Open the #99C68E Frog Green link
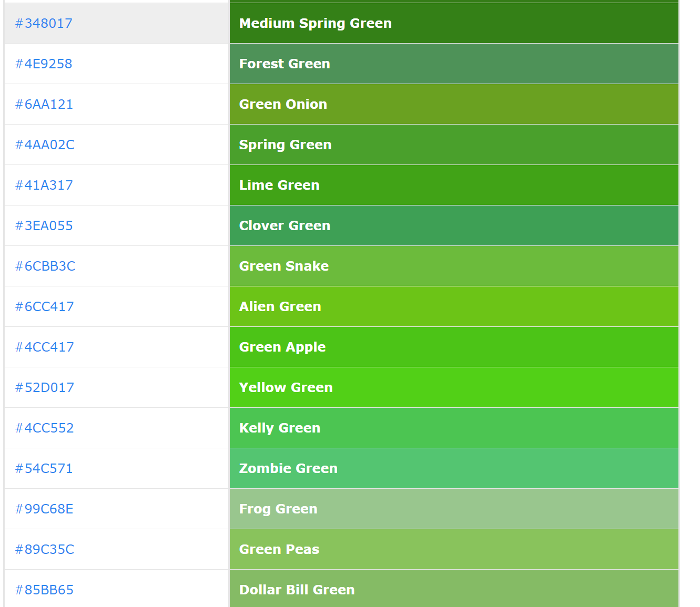The image size is (700, 607). [44, 509]
